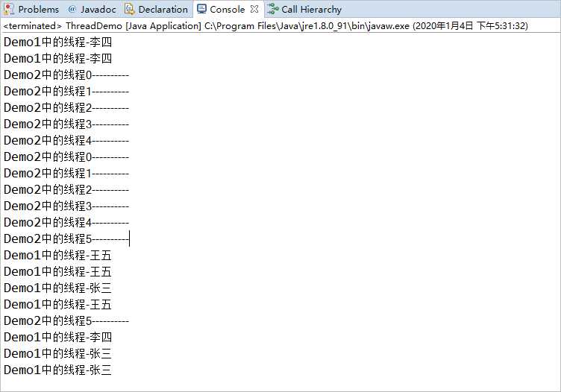Click the final Demo1中的线程-张三 output line
This screenshot has width=561, height=392.
[57, 370]
